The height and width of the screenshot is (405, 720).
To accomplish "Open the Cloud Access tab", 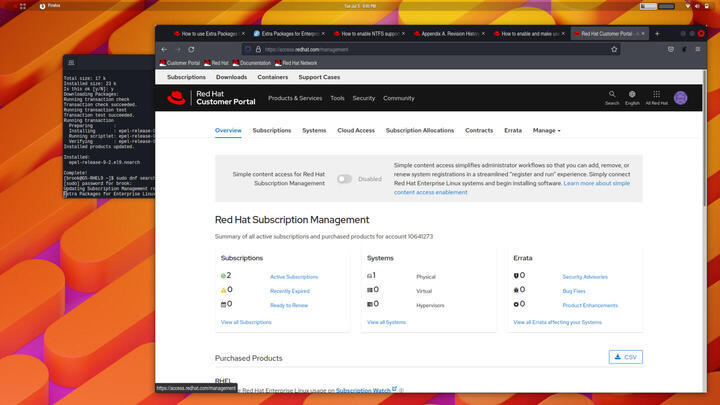I will pyautogui.click(x=356, y=130).
